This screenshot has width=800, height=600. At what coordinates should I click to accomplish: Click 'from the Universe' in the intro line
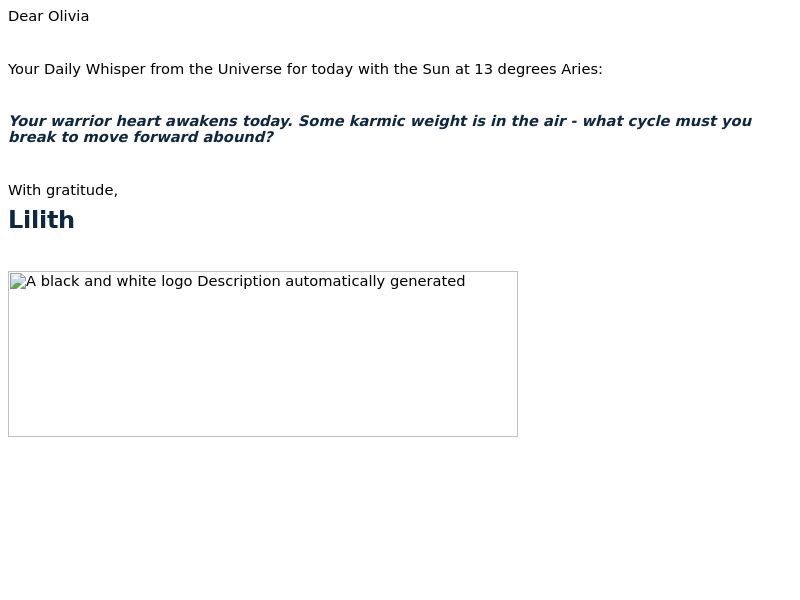click(216, 69)
